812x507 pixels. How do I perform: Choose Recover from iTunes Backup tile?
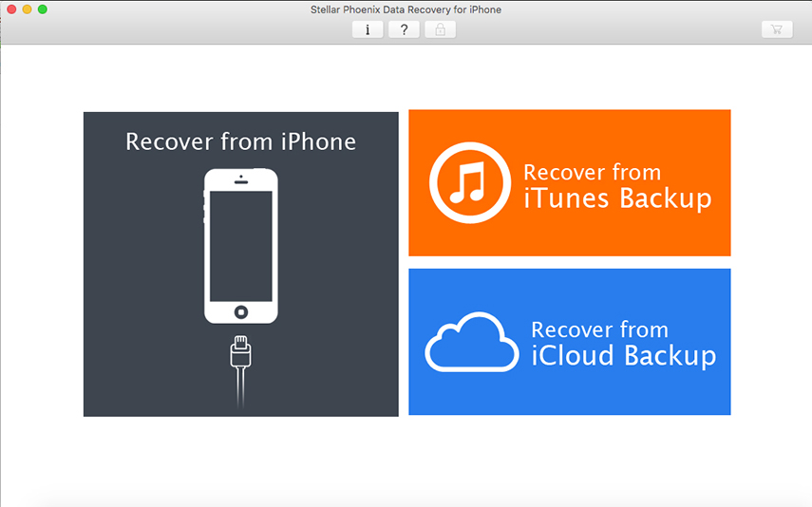point(570,183)
